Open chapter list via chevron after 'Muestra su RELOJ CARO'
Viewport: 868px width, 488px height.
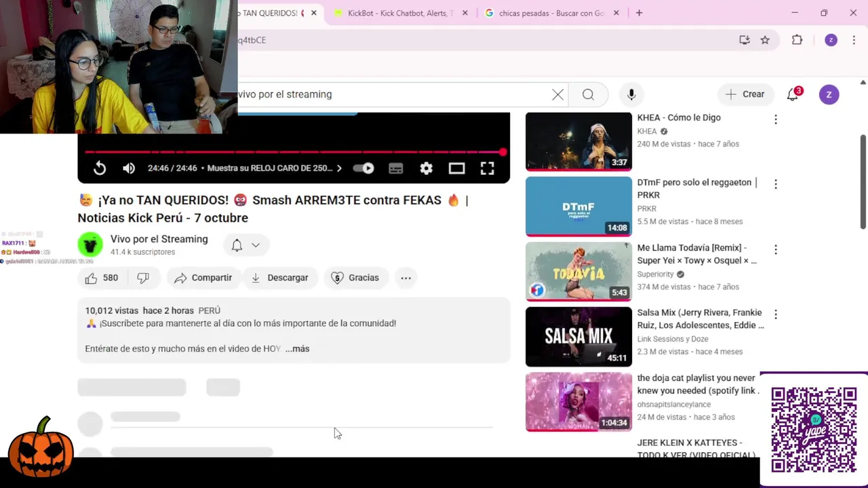coord(339,168)
